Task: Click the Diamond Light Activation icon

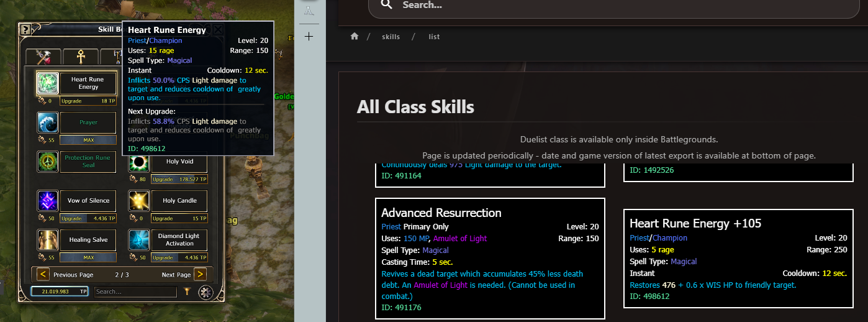Action: coord(139,240)
